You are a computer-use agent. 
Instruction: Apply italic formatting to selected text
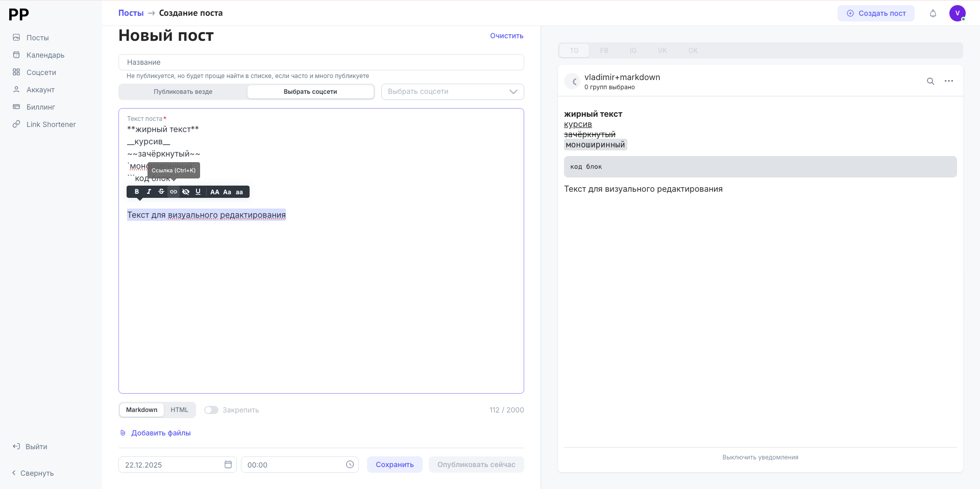pos(149,192)
